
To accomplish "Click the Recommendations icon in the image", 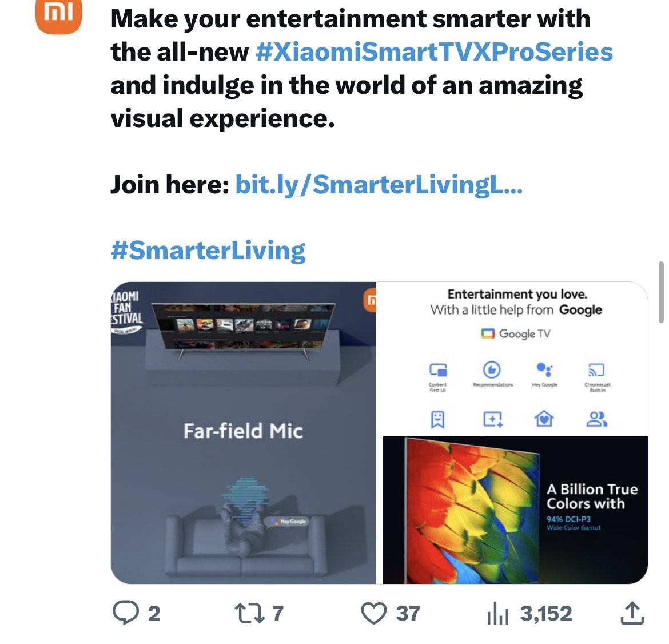I will [x=492, y=370].
